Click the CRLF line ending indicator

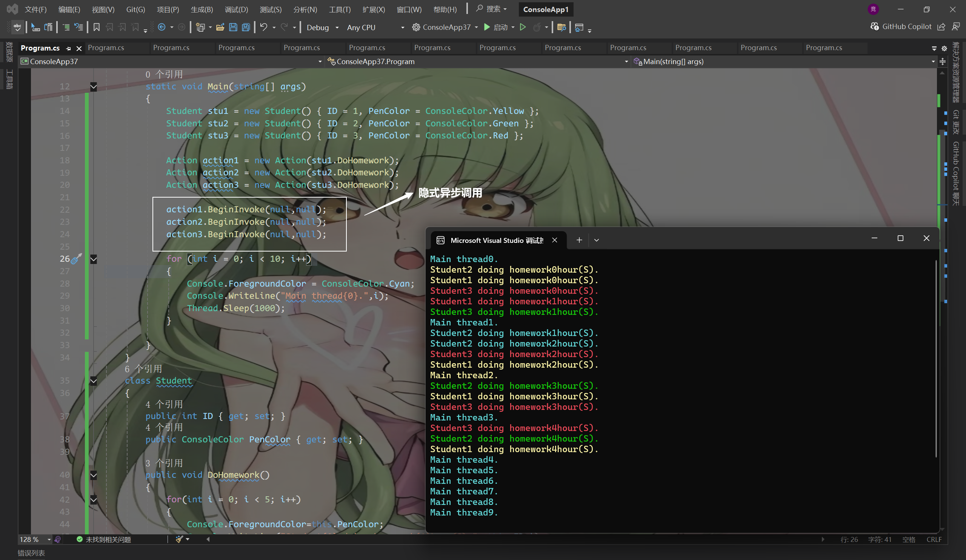[934, 539]
